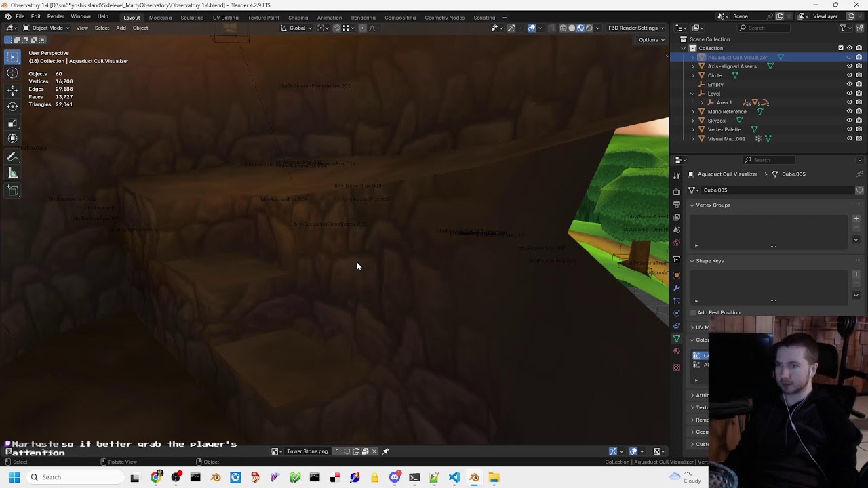
Task: Activate the Move tool
Action: [13, 90]
